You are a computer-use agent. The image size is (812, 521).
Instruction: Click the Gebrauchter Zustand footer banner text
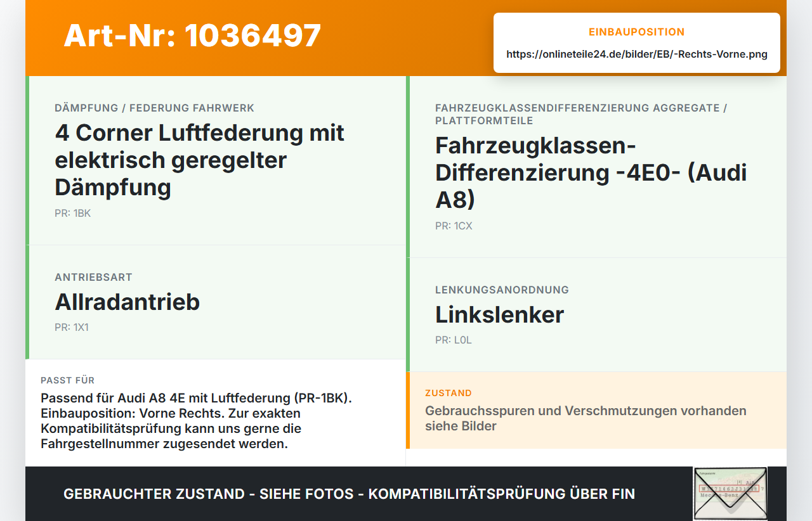point(349,494)
